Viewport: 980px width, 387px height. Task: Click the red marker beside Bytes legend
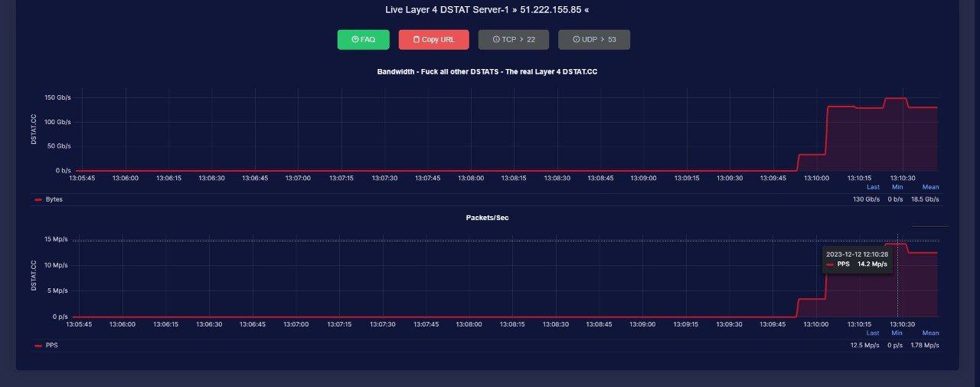coord(38,199)
